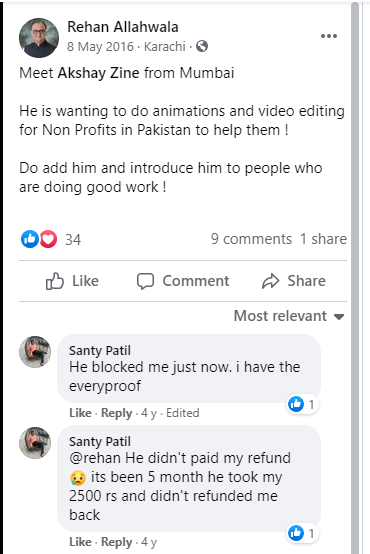This screenshot has height=554, width=370.
Task: View like reaction on 'He blocked me' comment
Action: coord(302,404)
